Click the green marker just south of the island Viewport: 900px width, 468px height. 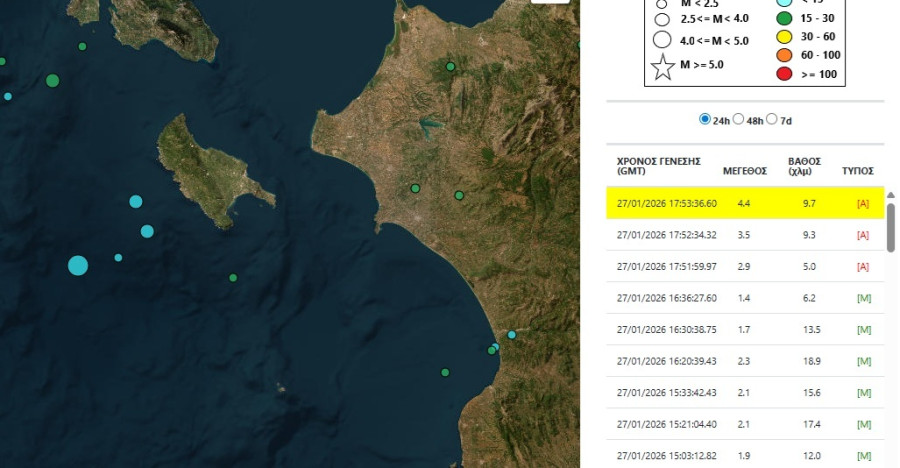pos(233,278)
